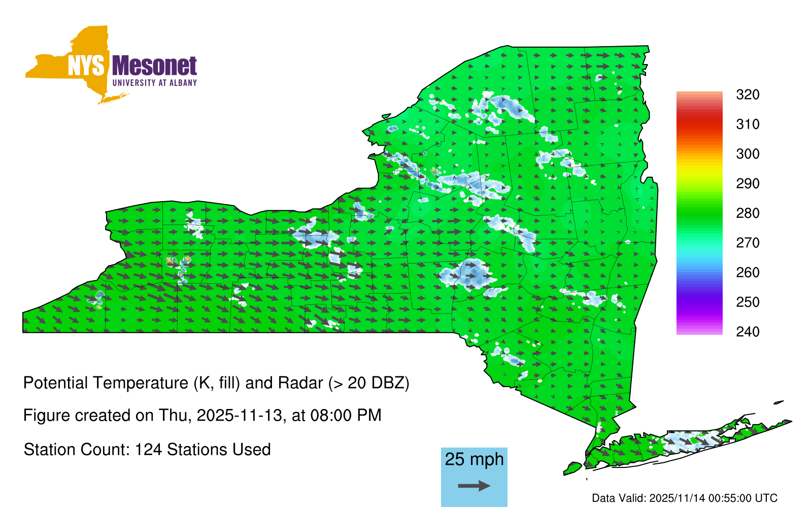Click the 320 label on the legend
812x508 pixels.
(x=747, y=95)
